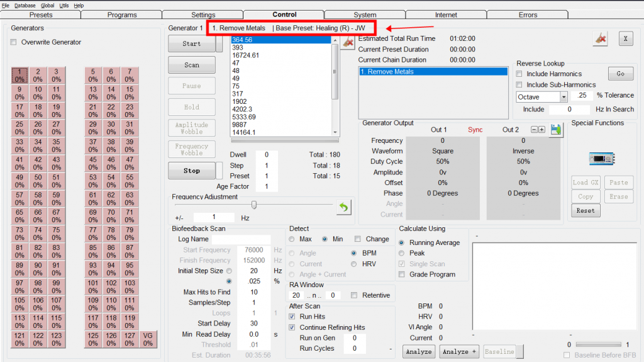Screen dimensions: 644x362
Task: Switch to the Programs tab
Action: pyautogui.click(x=121, y=14)
